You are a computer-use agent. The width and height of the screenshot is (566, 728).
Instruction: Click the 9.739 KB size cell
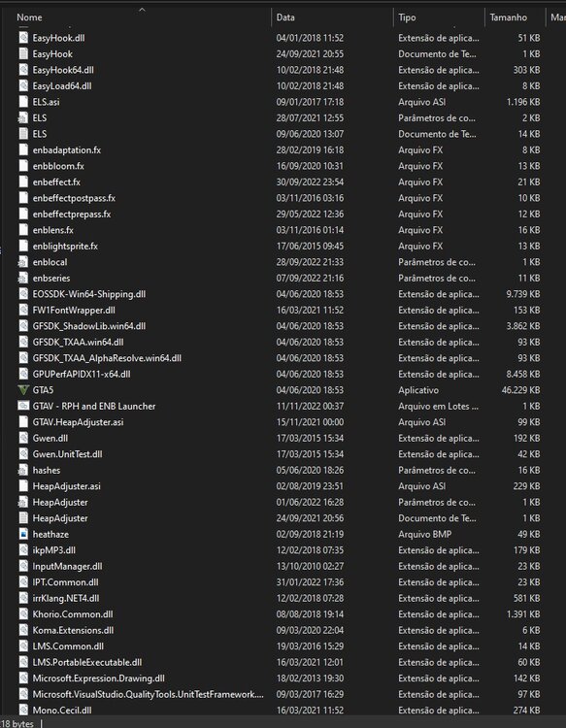click(x=523, y=294)
